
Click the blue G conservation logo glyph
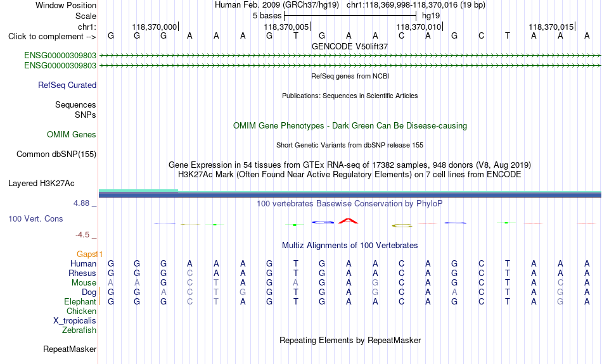323,222
